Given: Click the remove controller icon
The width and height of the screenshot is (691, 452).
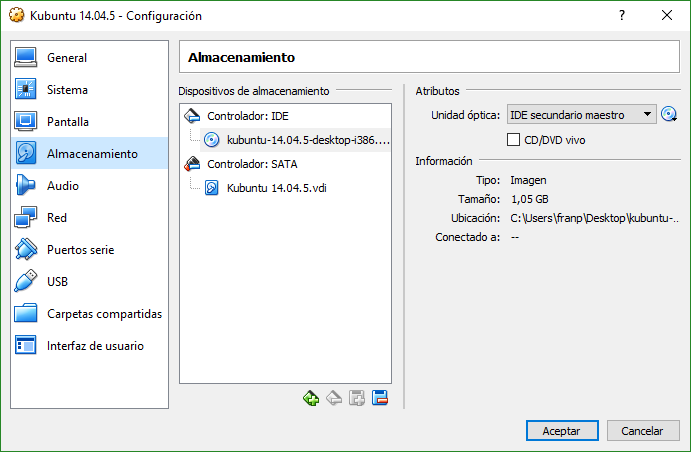Looking at the screenshot, I should [x=334, y=398].
